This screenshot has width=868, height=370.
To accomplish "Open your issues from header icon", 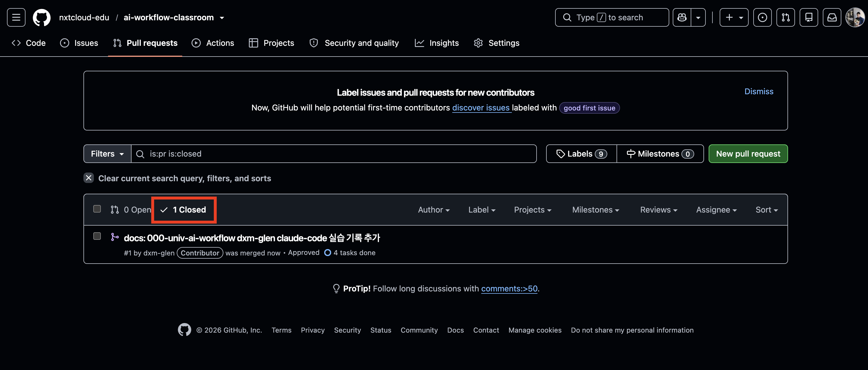I will point(762,17).
